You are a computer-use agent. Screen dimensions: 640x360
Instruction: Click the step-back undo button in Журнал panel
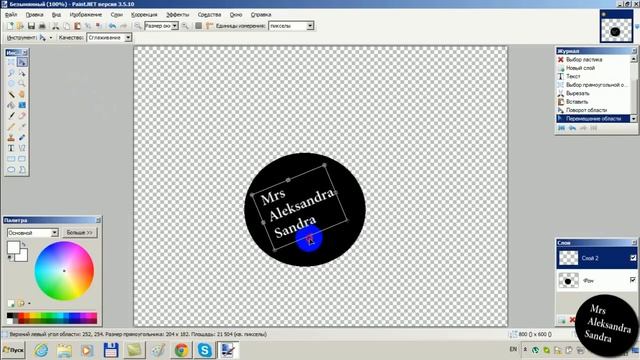[x=572, y=128]
